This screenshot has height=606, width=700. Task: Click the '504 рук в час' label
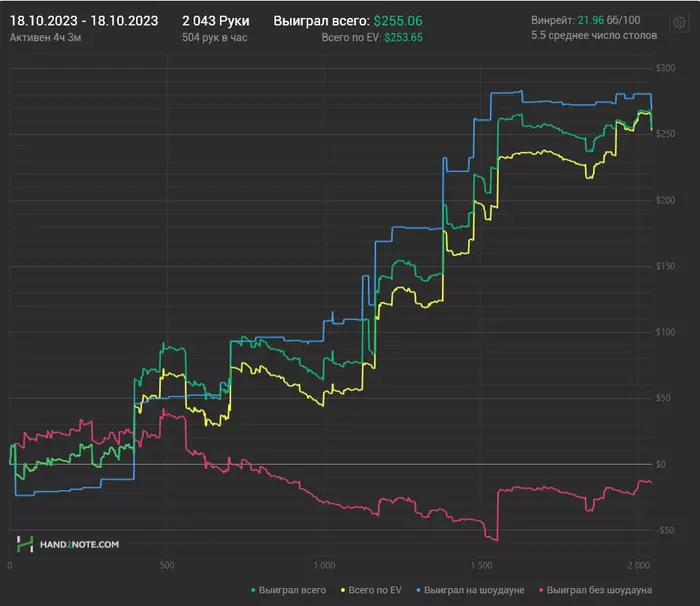coord(215,38)
